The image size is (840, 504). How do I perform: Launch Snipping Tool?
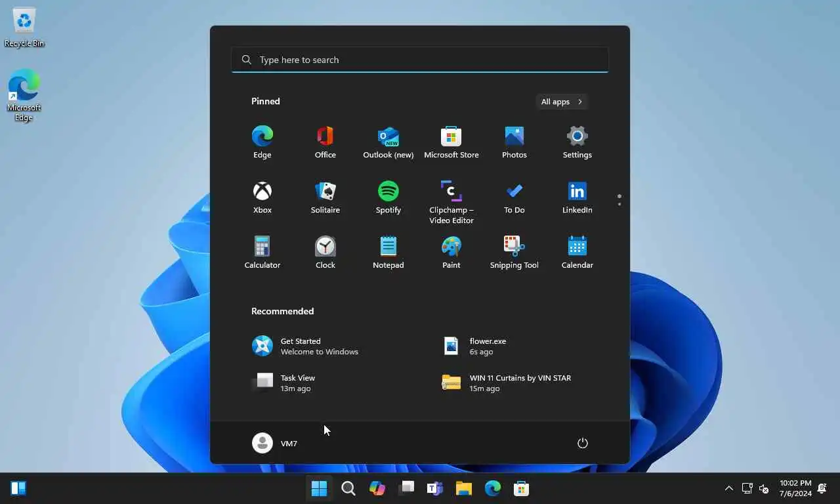pyautogui.click(x=514, y=253)
